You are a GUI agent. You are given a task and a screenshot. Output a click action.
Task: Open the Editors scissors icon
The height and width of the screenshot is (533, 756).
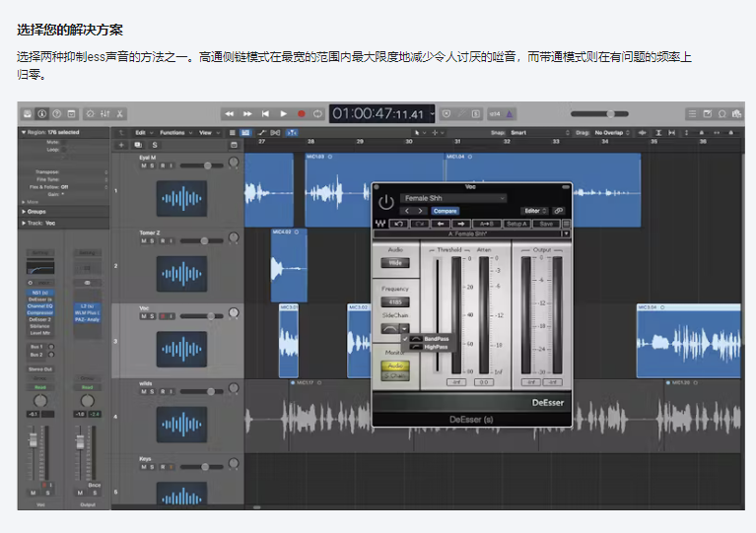pos(119,113)
